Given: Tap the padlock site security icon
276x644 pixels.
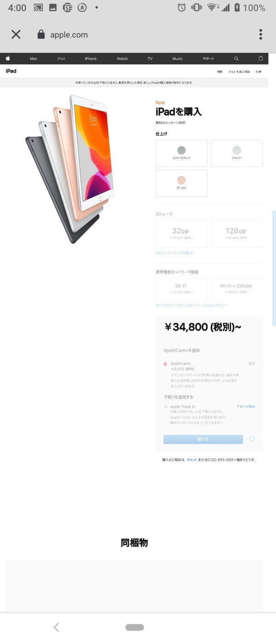Looking at the screenshot, I should click(41, 34).
